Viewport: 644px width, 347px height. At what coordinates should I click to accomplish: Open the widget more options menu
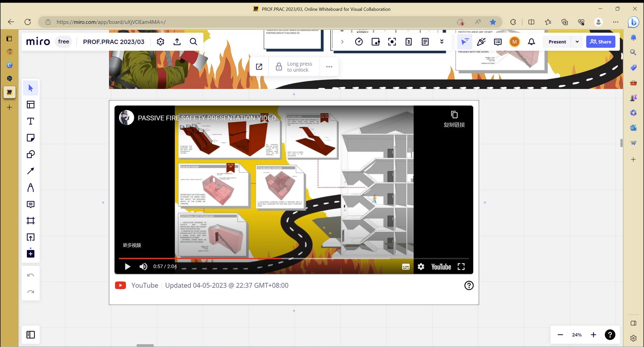(329, 67)
